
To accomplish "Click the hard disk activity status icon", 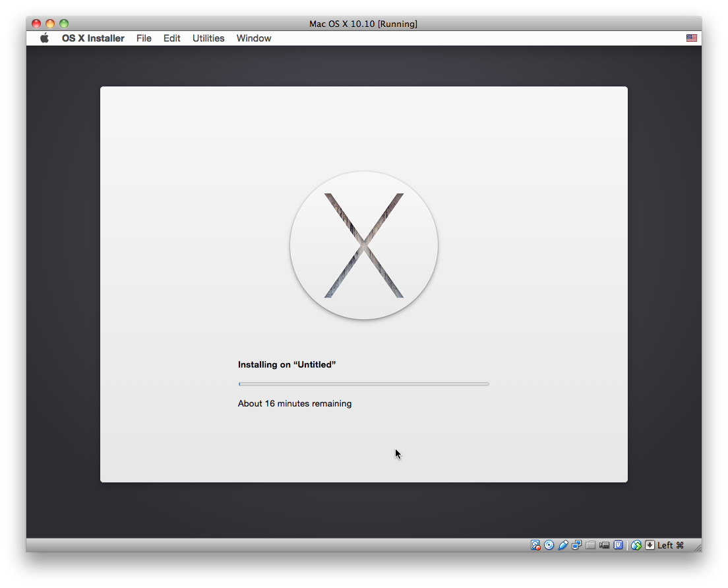I will (x=535, y=544).
